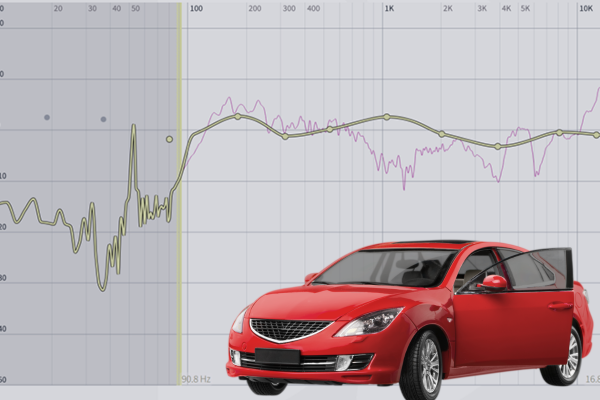The width and height of the screenshot is (600, 400).
Task: Select the left grey dot near 20 Hz
Action: [46, 118]
